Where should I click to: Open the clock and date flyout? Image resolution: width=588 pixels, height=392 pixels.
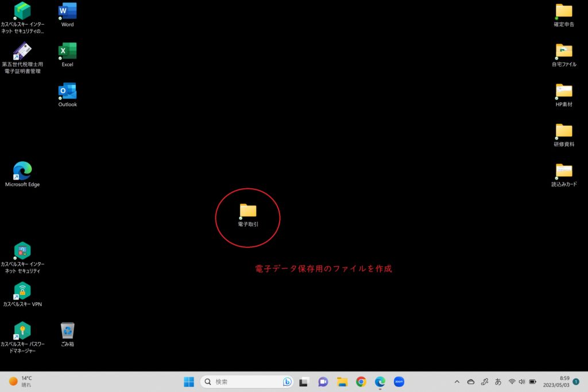point(556,382)
